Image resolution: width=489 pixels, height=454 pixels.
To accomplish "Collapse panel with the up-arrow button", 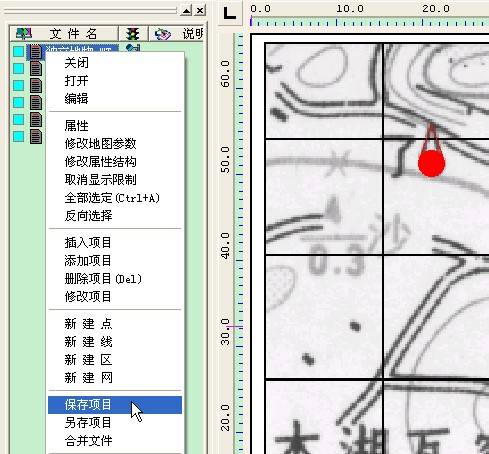I will tap(186, 10).
